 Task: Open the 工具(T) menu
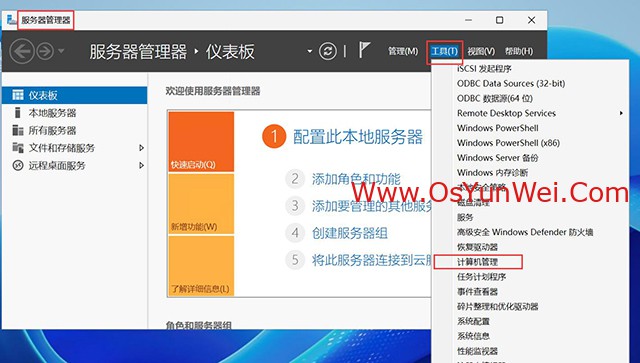444,51
